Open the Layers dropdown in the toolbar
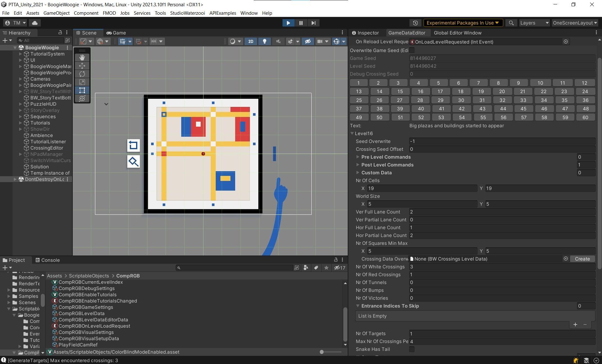Viewport: 602px width, 364px height. (533, 23)
